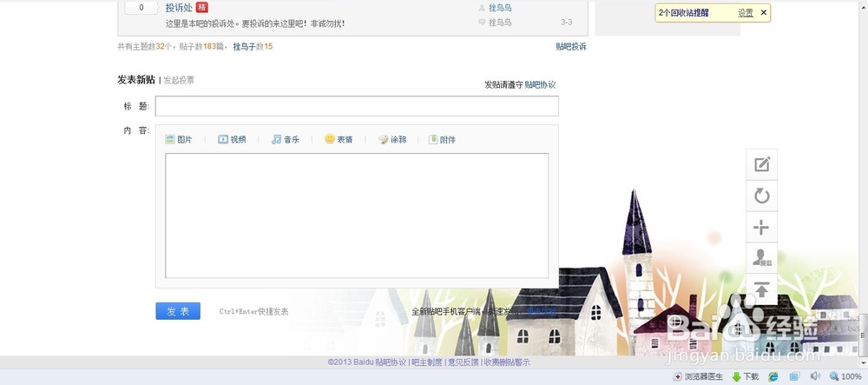Switch to 发起投票 tab
The height and width of the screenshot is (385, 868).
point(179,80)
